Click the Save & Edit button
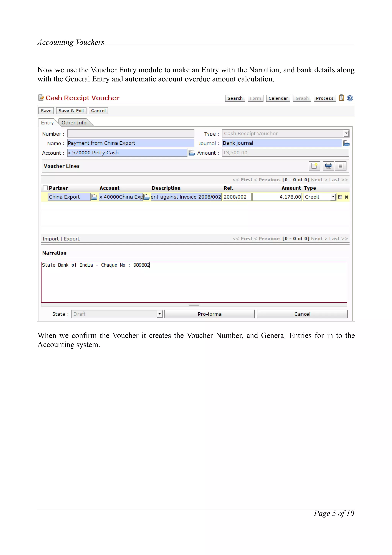Image resolution: width=392 pixels, height=555 pixels. pos(71,111)
